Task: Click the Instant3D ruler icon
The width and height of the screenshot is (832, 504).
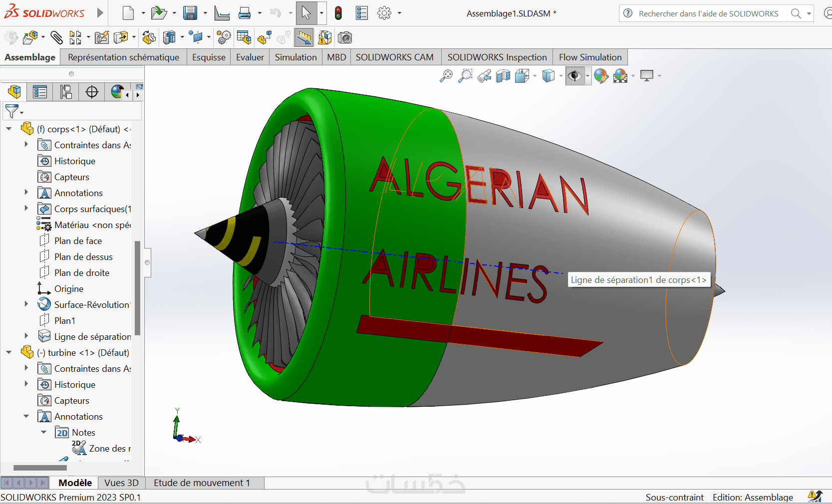Action: [303, 37]
